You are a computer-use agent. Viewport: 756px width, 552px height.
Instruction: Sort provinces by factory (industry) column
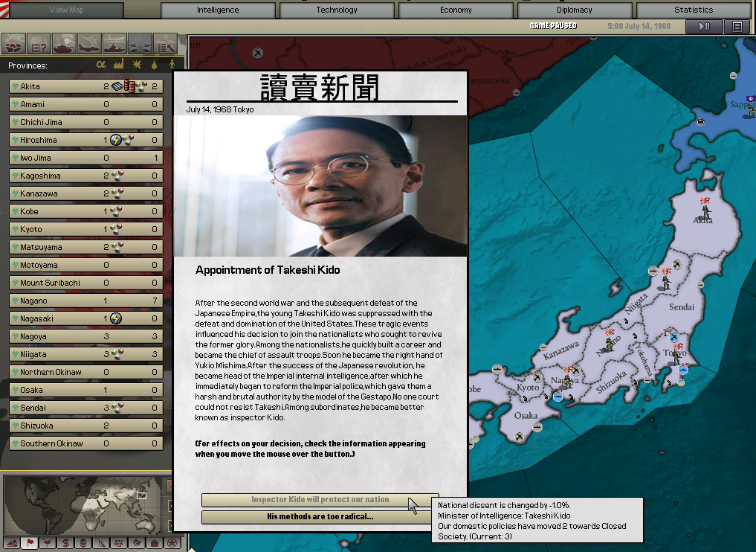click(x=119, y=65)
